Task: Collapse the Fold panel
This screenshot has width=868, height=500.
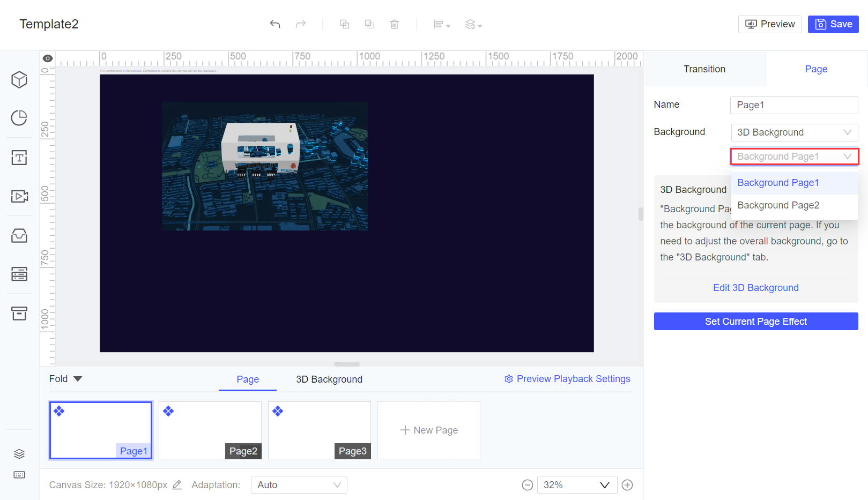Action: click(65, 379)
